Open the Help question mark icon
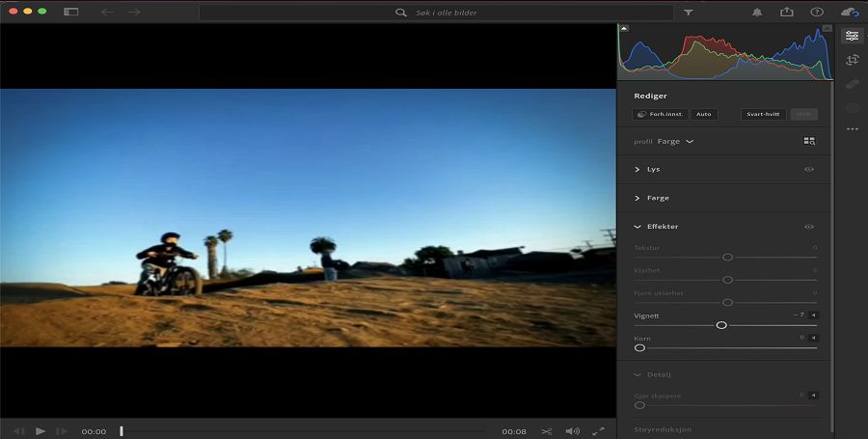The image size is (868, 439). [x=817, y=13]
